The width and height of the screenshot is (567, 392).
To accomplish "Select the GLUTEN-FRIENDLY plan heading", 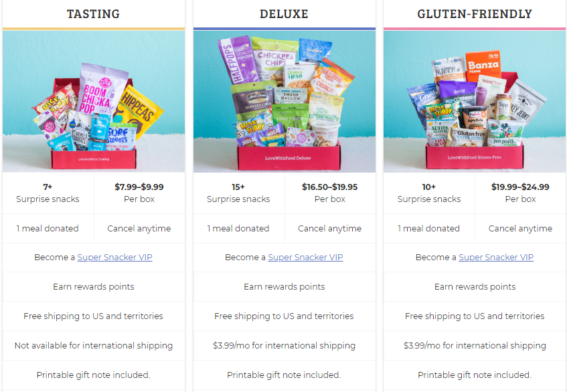I will point(475,14).
